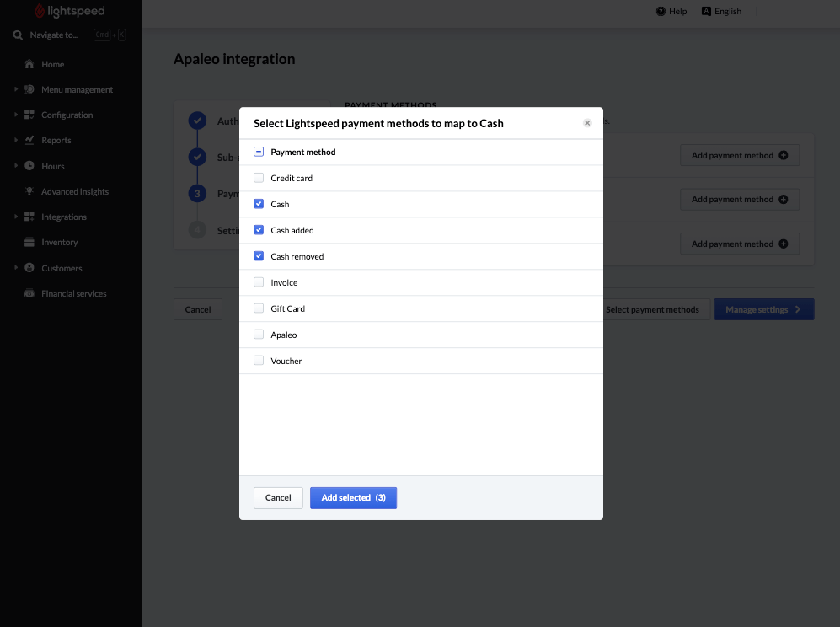The image size is (840, 627).
Task: Click the Voucher row label
Action: [286, 361]
